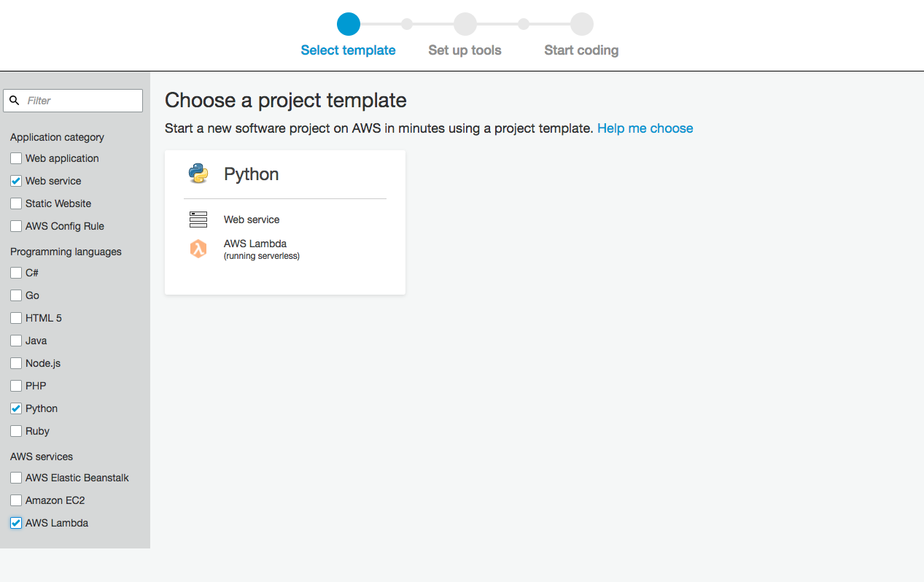Click the Filter search field
The width and height of the screenshot is (924, 582).
pyautogui.click(x=80, y=101)
